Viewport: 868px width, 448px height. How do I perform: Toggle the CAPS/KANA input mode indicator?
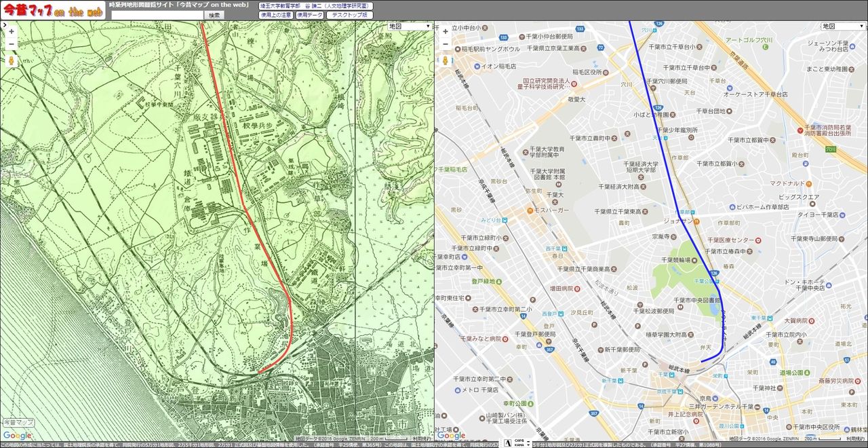(x=519, y=443)
